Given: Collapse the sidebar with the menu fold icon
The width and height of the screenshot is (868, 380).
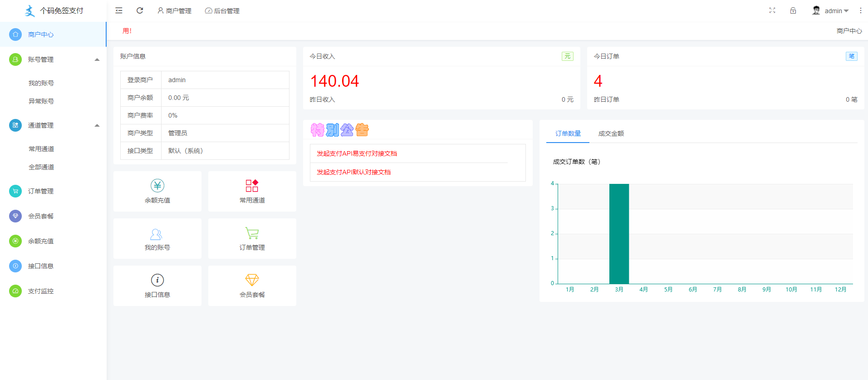Looking at the screenshot, I should [x=119, y=10].
